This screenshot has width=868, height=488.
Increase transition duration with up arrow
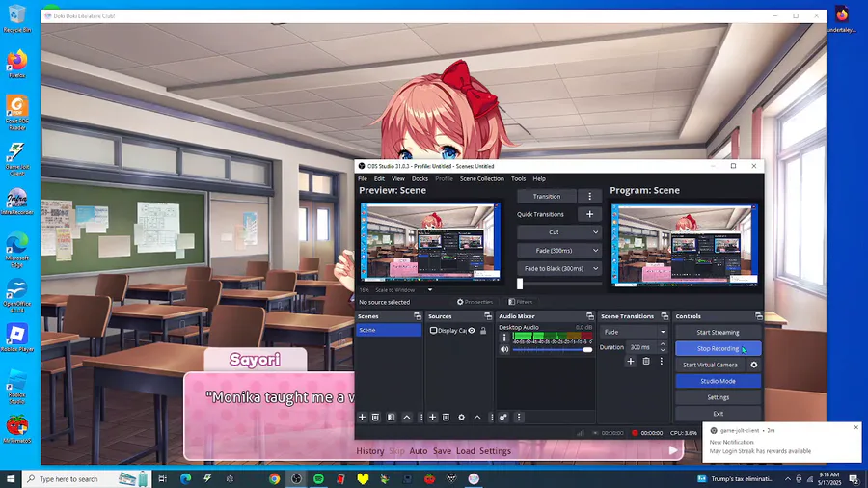click(663, 344)
